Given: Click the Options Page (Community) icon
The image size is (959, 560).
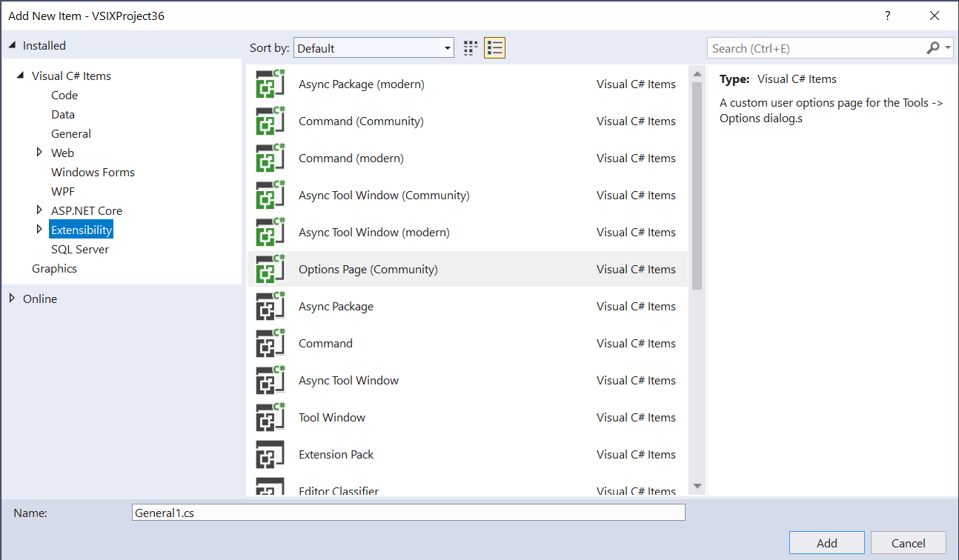Looking at the screenshot, I should [x=271, y=269].
